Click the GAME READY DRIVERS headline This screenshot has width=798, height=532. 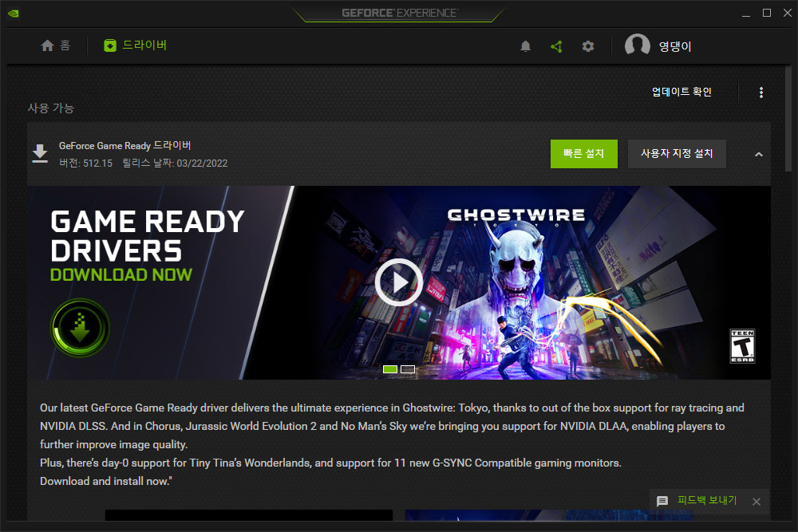[147, 236]
